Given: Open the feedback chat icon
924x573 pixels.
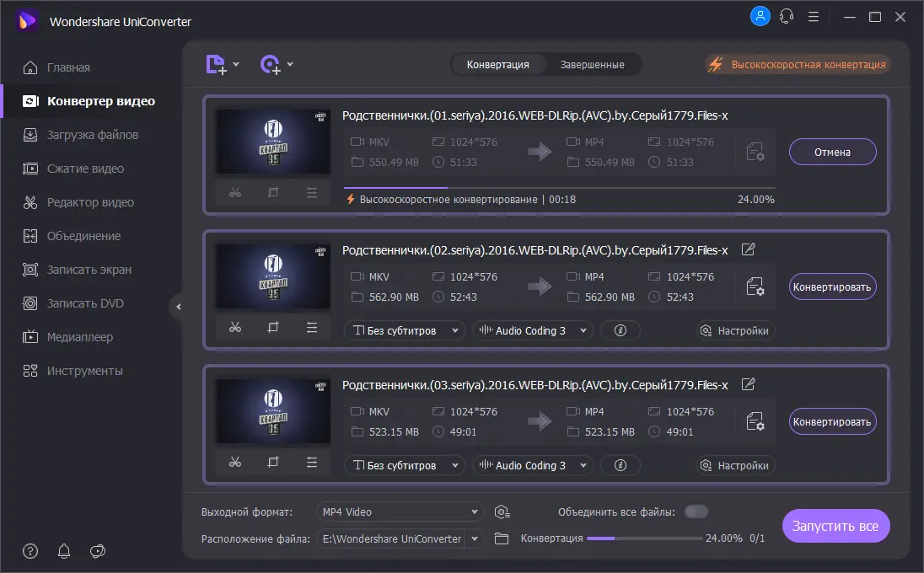Looking at the screenshot, I should click(x=97, y=551).
